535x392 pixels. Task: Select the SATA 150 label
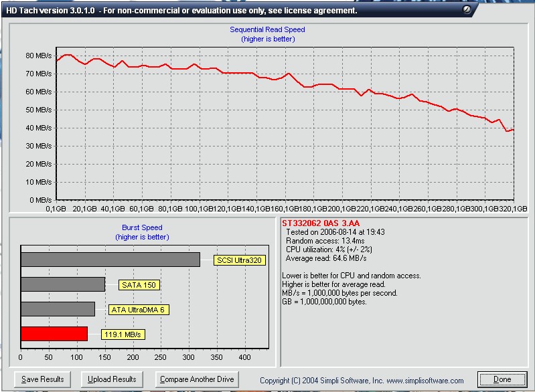point(139,285)
